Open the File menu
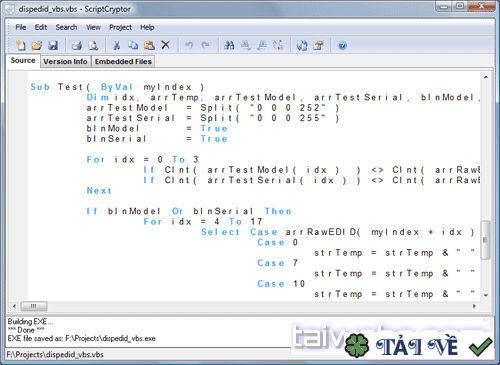Viewport: 500px width, 365px height. pos(21,27)
